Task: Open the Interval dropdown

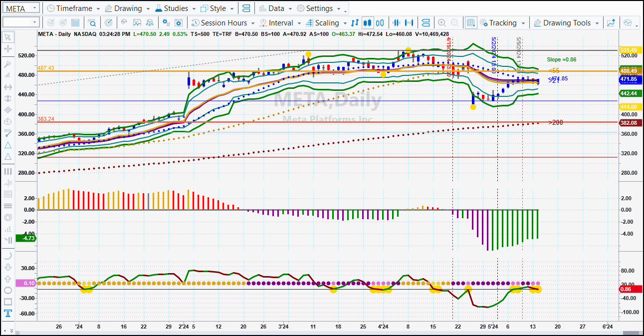Action: 280,23
